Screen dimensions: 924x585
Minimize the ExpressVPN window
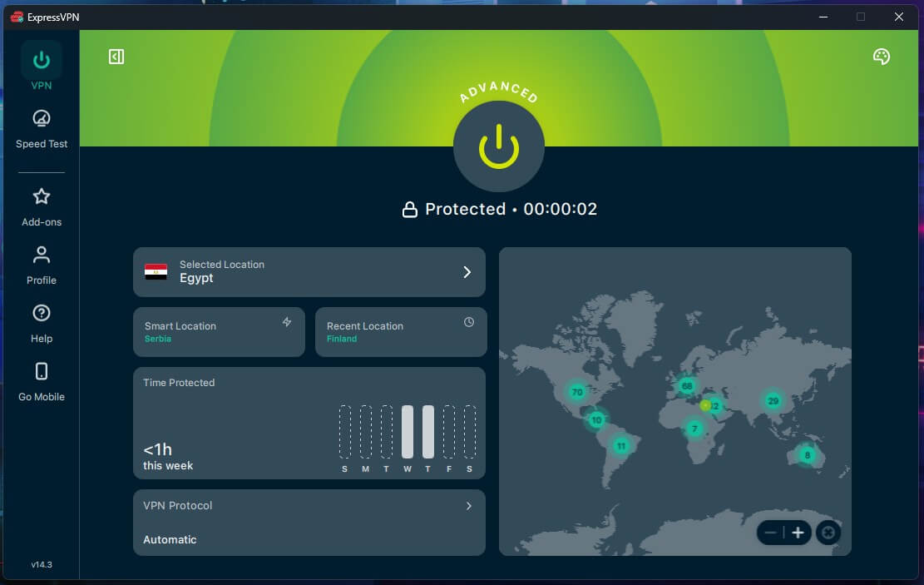(x=823, y=17)
